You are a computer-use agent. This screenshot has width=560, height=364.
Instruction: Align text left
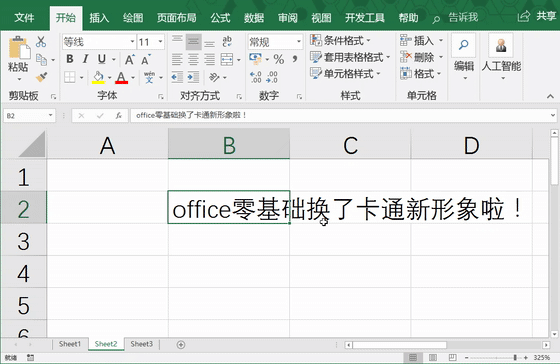point(177,59)
